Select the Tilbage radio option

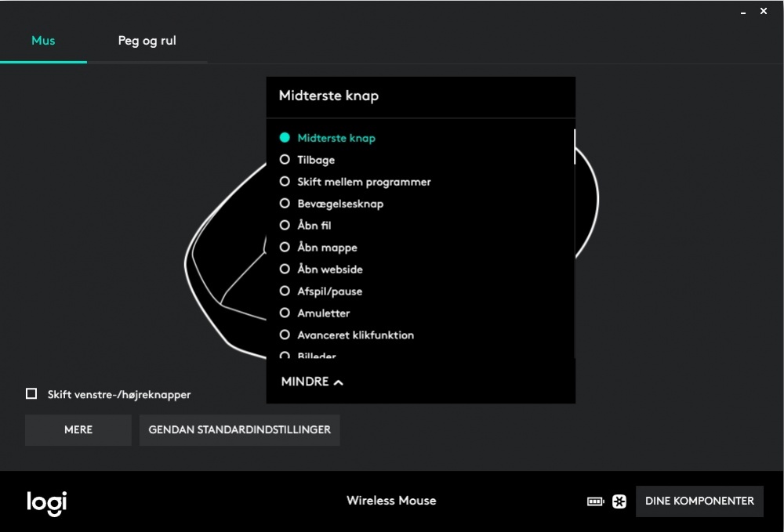click(285, 160)
